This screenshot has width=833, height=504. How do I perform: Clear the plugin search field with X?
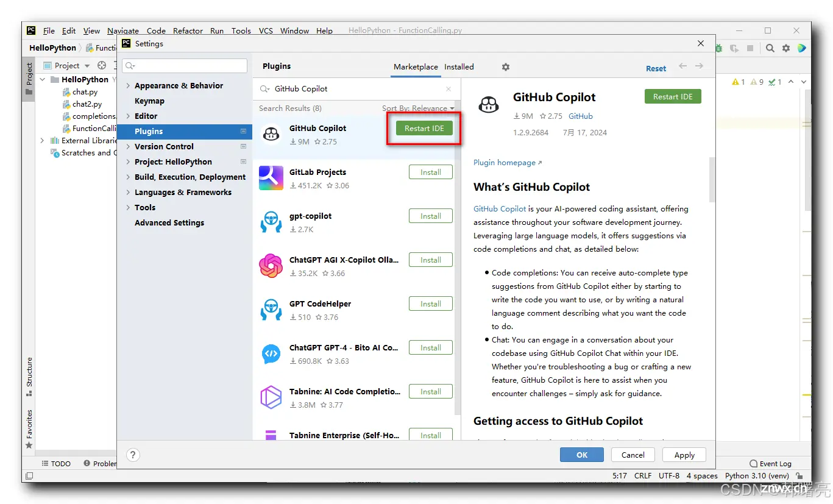pos(448,89)
